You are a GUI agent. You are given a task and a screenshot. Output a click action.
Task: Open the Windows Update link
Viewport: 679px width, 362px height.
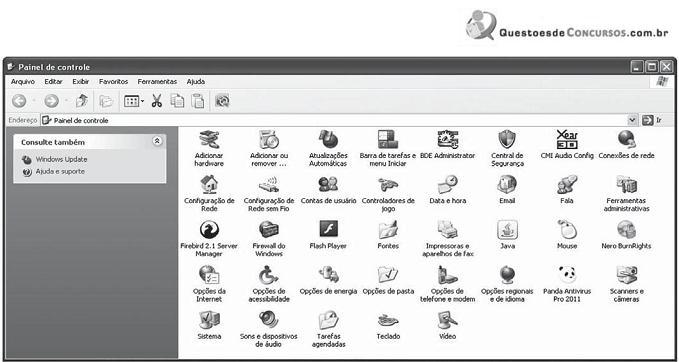click(61, 159)
